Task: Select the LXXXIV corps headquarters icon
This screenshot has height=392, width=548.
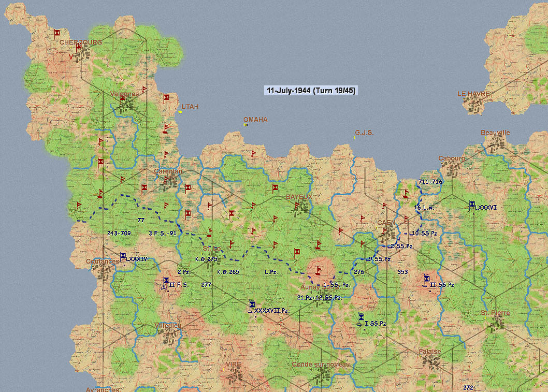Action: click(123, 256)
